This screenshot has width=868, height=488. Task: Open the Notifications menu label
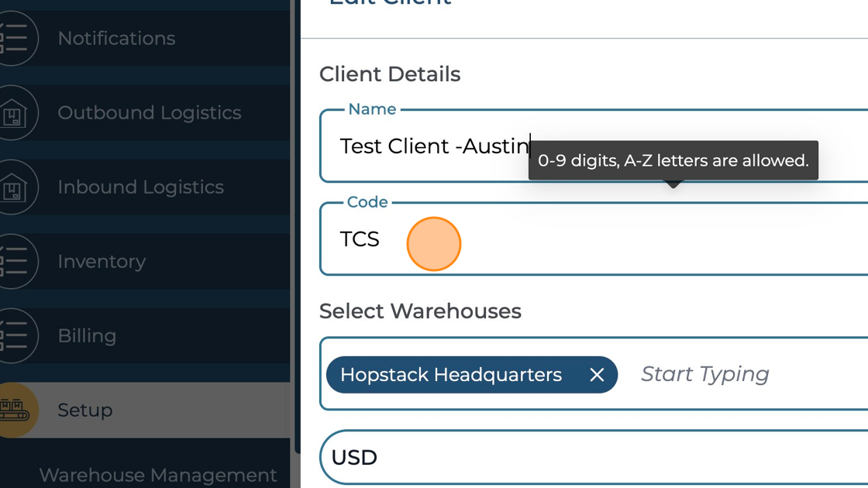pyautogui.click(x=116, y=38)
